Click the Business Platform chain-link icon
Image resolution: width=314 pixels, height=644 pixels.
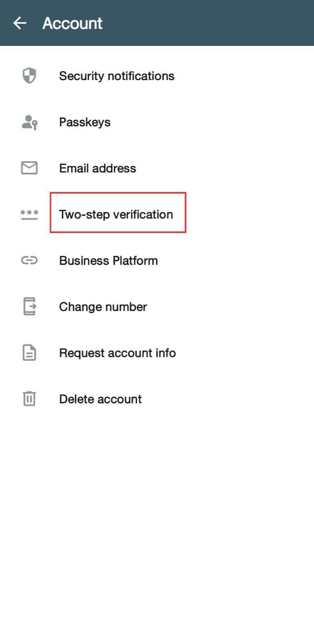(x=29, y=260)
